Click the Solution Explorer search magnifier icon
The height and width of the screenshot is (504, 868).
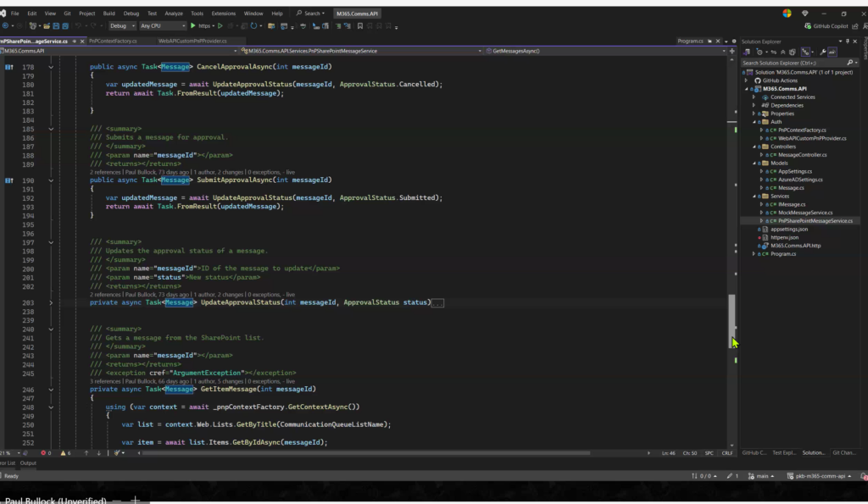coord(850,63)
